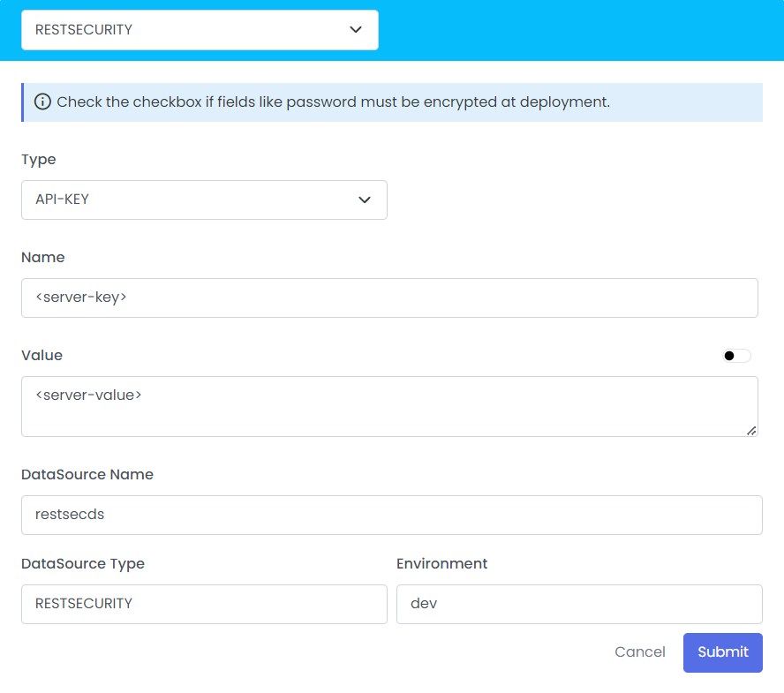Click the DataSource Name label
This screenshot has width=784, height=693.
(87, 474)
